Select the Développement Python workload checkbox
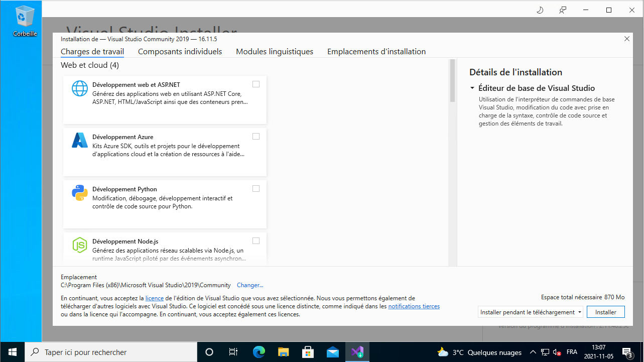Screen dimensions: 644x362 coord(256,189)
